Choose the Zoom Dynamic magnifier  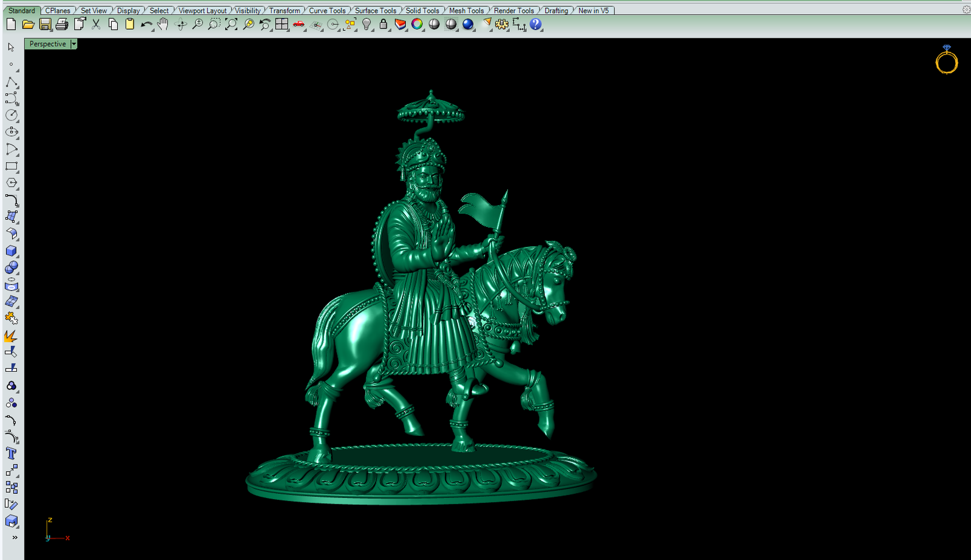pos(197,24)
